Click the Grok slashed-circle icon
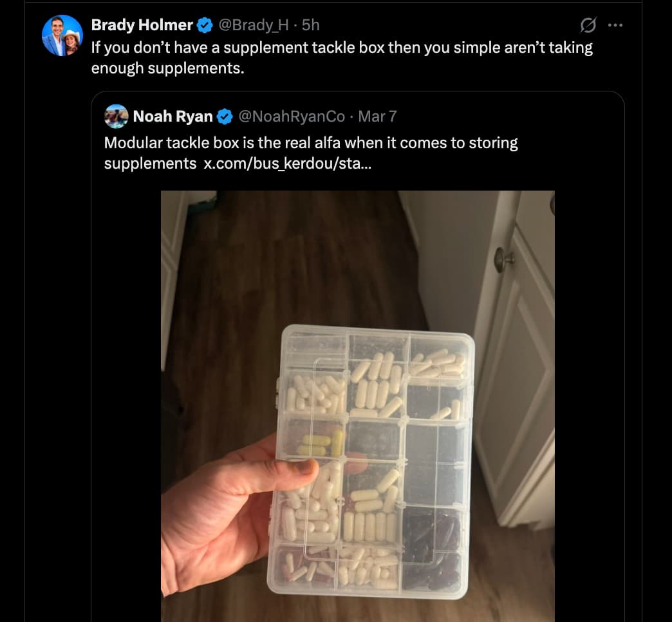672x622 pixels. pyautogui.click(x=588, y=26)
